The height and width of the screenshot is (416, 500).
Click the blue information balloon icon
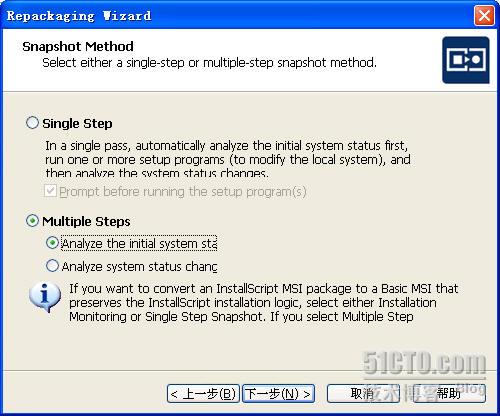pyautogui.click(x=45, y=297)
